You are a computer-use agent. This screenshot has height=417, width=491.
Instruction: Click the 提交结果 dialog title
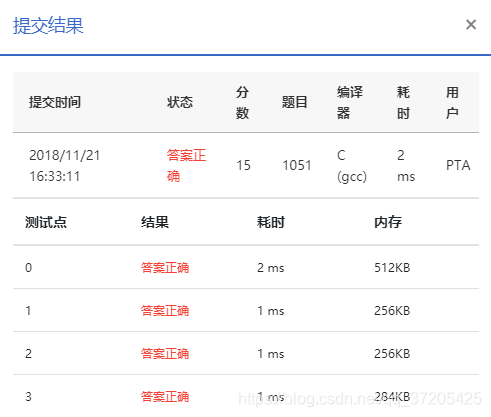(48, 25)
